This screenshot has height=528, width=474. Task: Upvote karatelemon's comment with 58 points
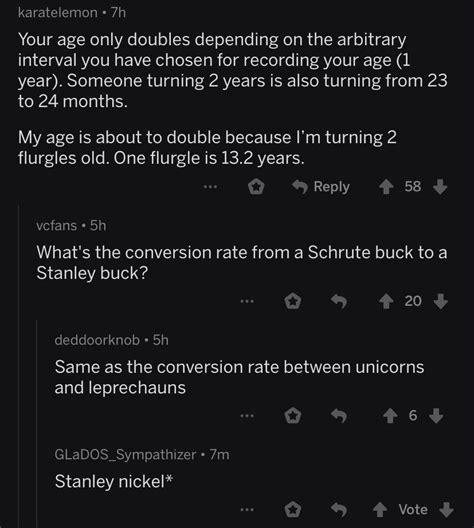coord(386,187)
